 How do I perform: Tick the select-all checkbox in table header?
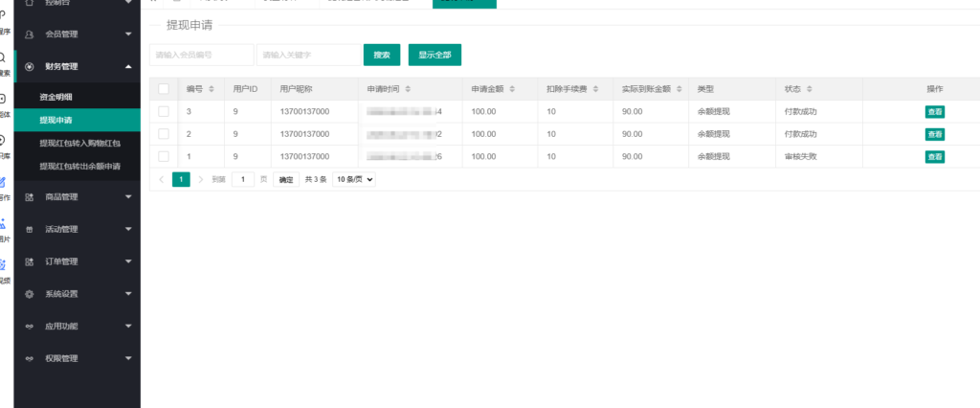(164, 89)
